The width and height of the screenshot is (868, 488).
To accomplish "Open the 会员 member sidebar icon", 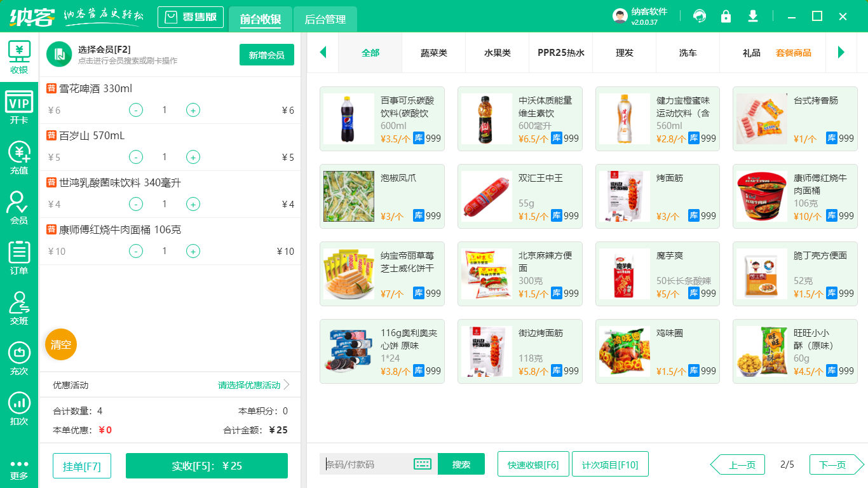I will coord(19,208).
